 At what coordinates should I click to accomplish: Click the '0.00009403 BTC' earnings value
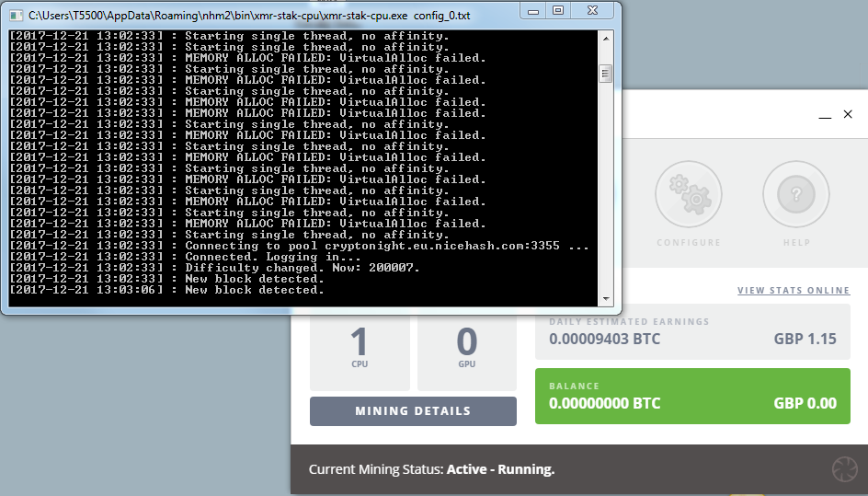[x=604, y=339]
